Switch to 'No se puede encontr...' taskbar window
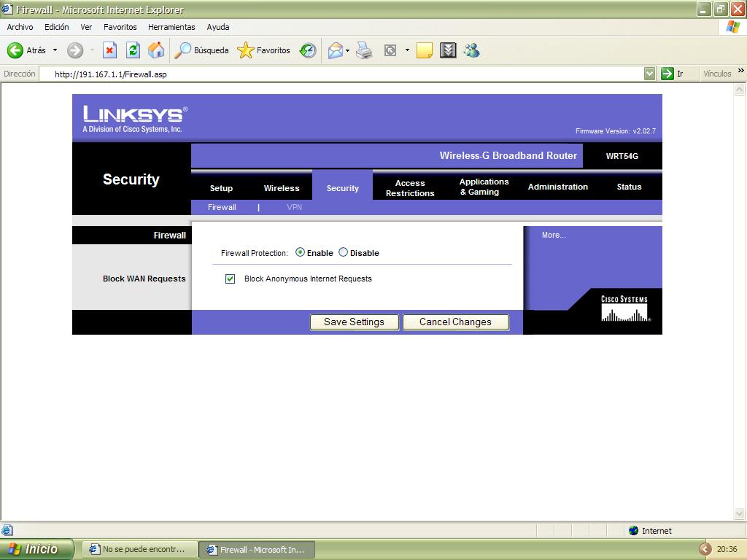 pyautogui.click(x=142, y=549)
